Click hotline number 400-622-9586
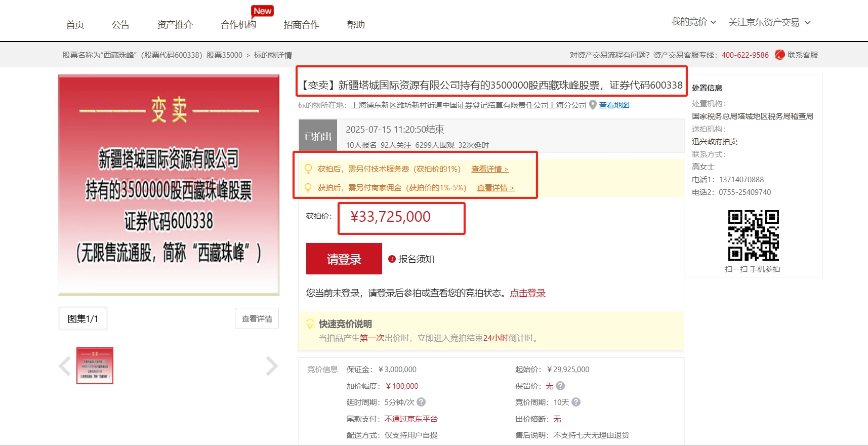The width and height of the screenshot is (868, 446). [x=745, y=55]
